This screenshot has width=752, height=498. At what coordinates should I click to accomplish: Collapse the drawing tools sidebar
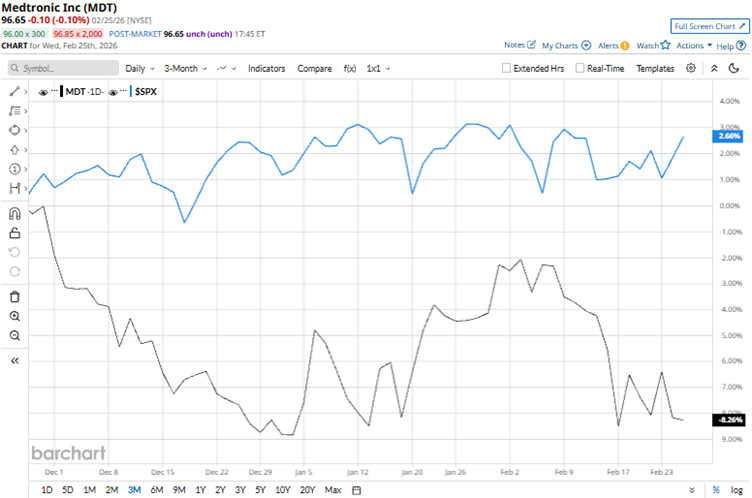[15, 361]
